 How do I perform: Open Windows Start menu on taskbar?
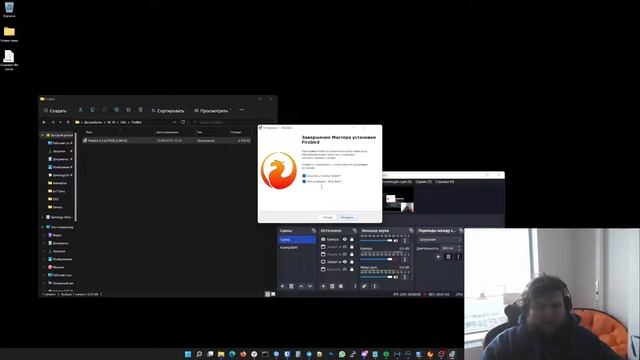188,354
